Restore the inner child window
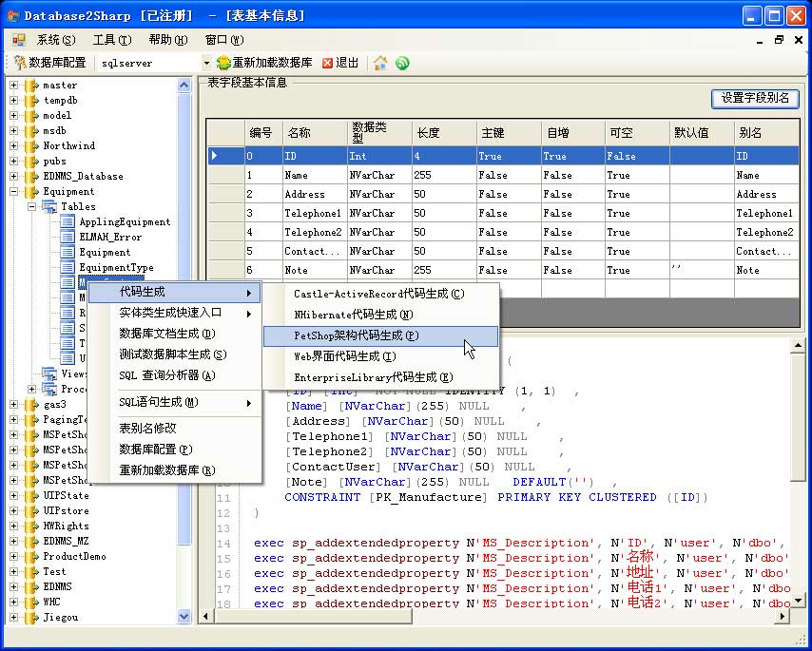The height and width of the screenshot is (651, 812). coord(779,40)
